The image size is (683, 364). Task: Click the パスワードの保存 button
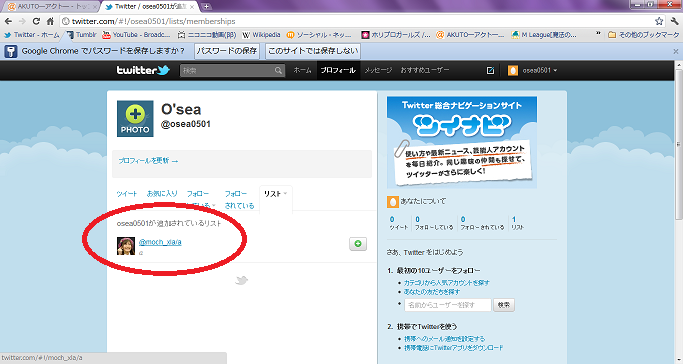[x=227, y=51]
